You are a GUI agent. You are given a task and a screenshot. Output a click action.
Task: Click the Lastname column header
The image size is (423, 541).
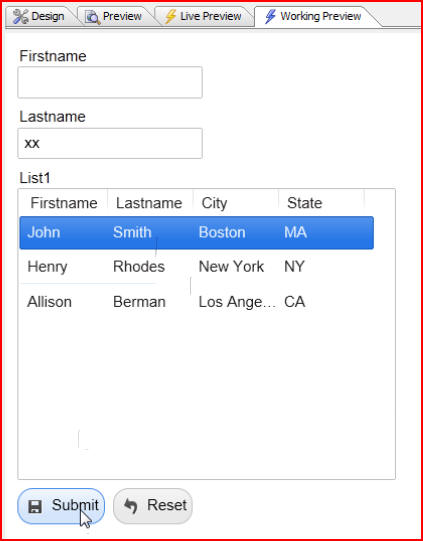(x=149, y=203)
